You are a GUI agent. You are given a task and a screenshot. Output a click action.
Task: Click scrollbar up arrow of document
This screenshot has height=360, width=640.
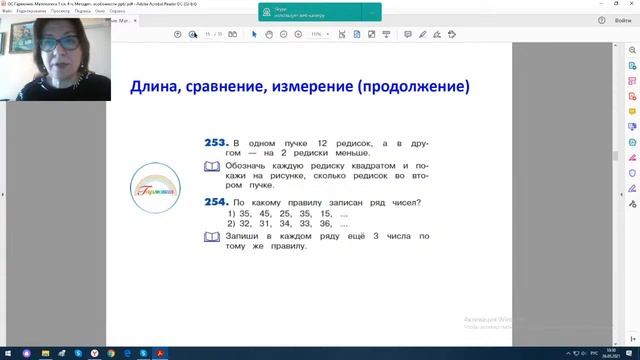[616, 45]
